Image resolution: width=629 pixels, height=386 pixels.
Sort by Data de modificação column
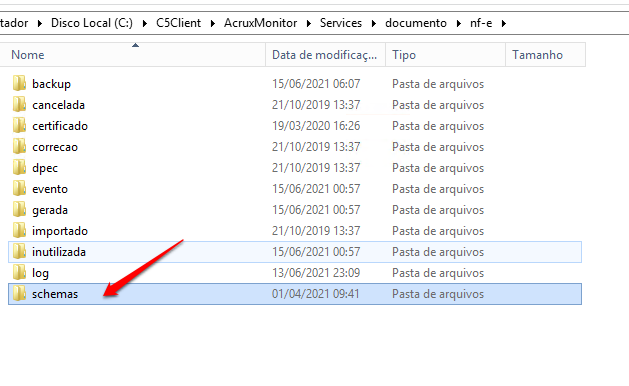(325, 55)
